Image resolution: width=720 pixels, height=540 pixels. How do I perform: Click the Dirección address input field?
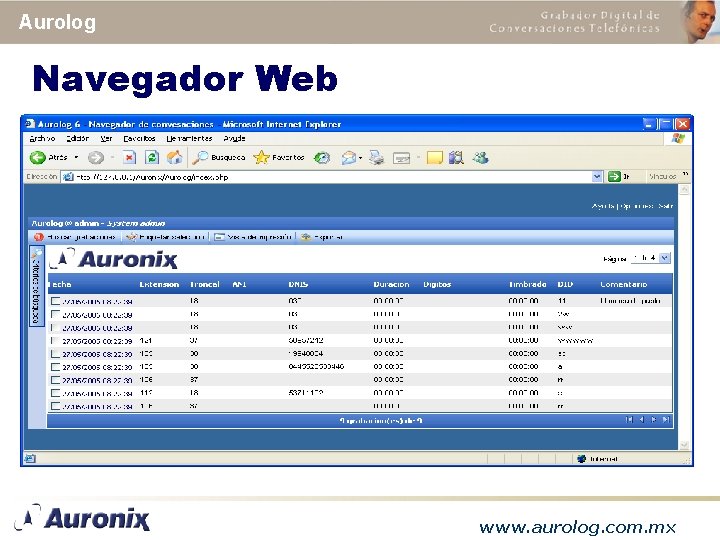[333, 177]
